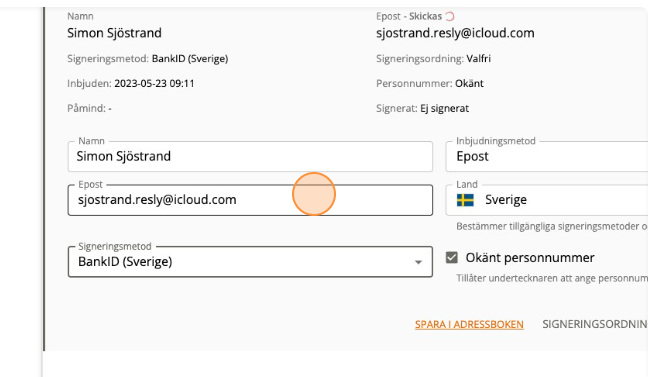Open the Land Sverige dropdown
The width and height of the screenshot is (655, 377).
[x=547, y=200]
